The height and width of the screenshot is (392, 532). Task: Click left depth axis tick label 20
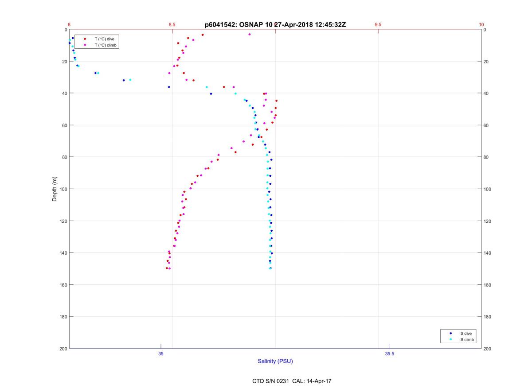tap(64, 62)
